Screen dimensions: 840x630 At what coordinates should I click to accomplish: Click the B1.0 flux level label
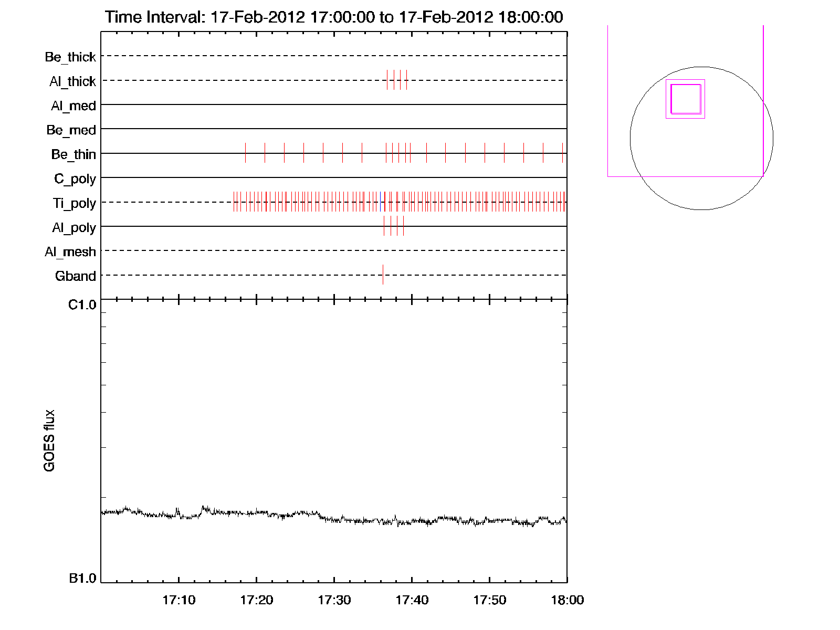click(82, 579)
